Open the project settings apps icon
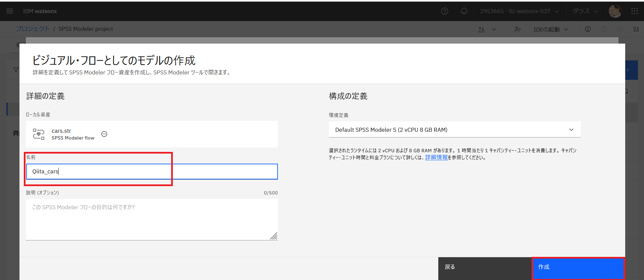644x280 pixels. pos(636,29)
